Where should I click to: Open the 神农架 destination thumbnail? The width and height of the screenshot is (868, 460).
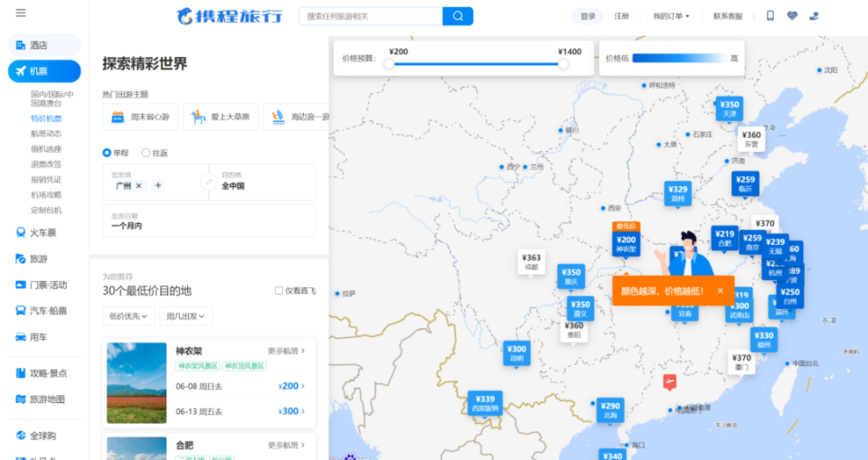(x=137, y=383)
